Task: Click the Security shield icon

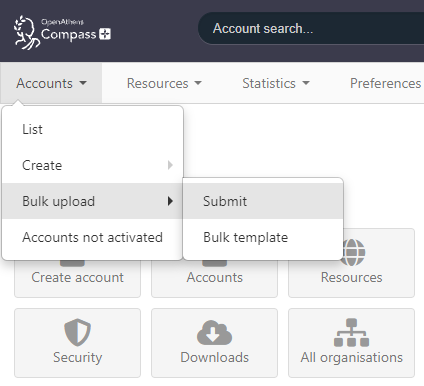Action: (x=77, y=332)
